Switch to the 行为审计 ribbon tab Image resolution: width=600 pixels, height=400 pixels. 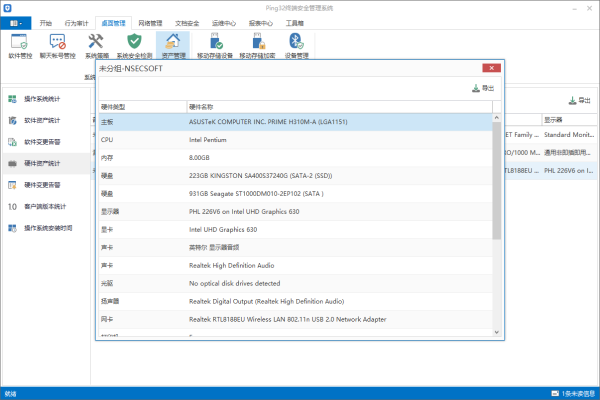pyautogui.click(x=76, y=23)
